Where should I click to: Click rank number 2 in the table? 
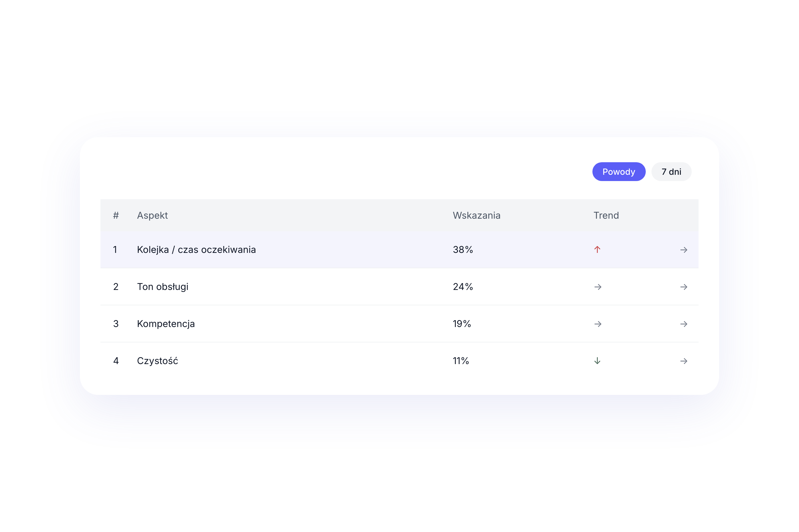116,287
